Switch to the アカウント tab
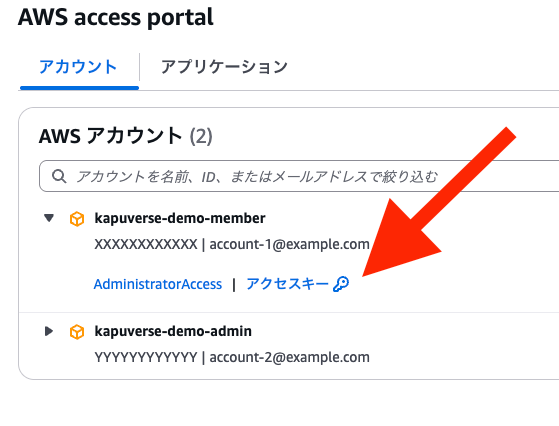 [x=78, y=67]
